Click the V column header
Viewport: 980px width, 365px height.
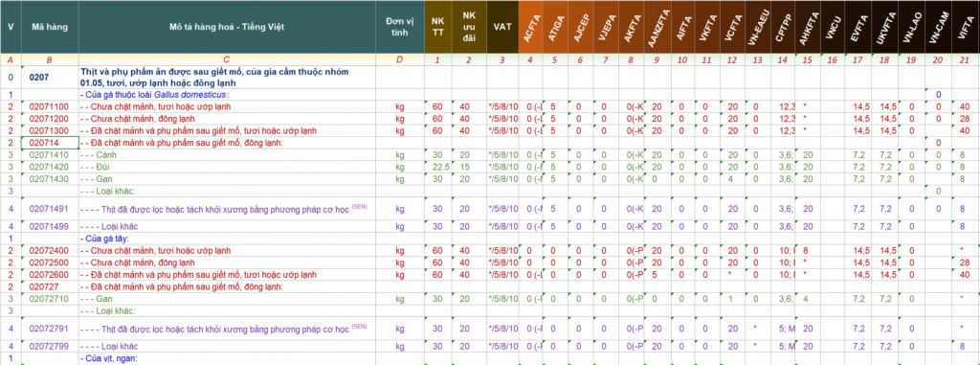pyautogui.click(x=11, y=27)
